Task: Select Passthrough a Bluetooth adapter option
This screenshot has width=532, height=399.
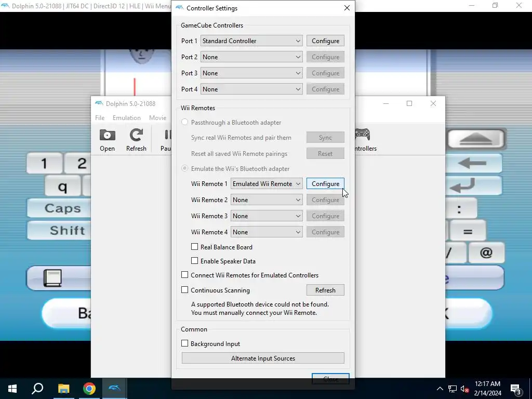Action: point(184,122)
